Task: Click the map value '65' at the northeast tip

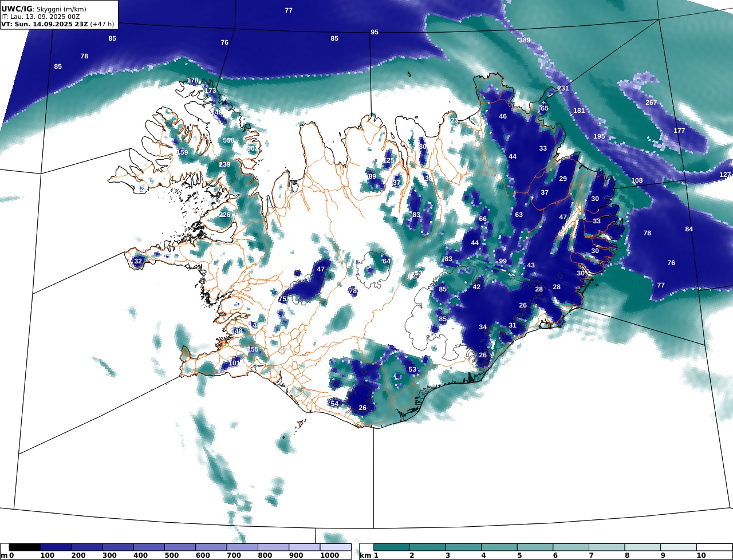Action: click(545, 108)
